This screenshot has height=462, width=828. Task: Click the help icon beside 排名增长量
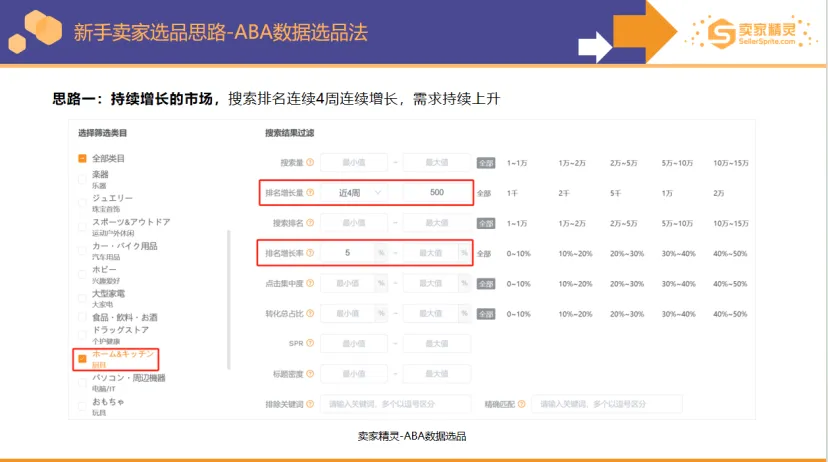click(310, 192)
